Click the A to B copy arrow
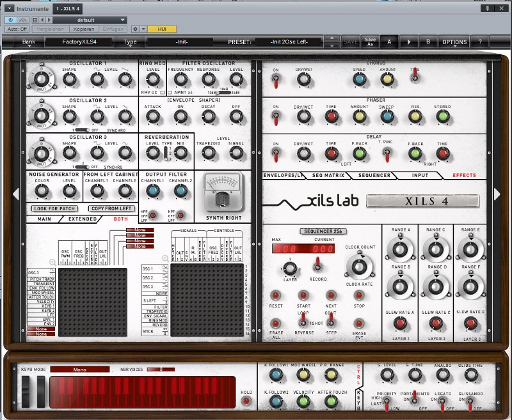The width and height of the screenshot is (512, 420). (x=408, y=42)
